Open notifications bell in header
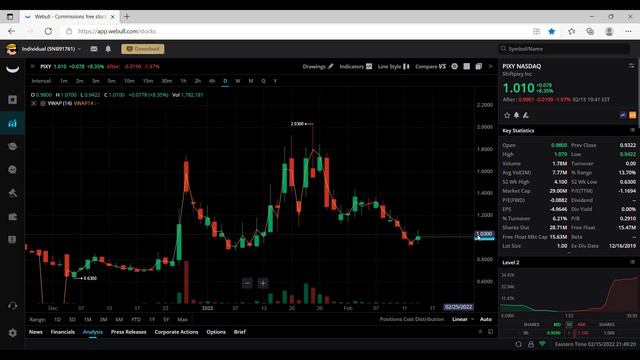This screenshot has width=640, height=360. [x=108, y=49]
